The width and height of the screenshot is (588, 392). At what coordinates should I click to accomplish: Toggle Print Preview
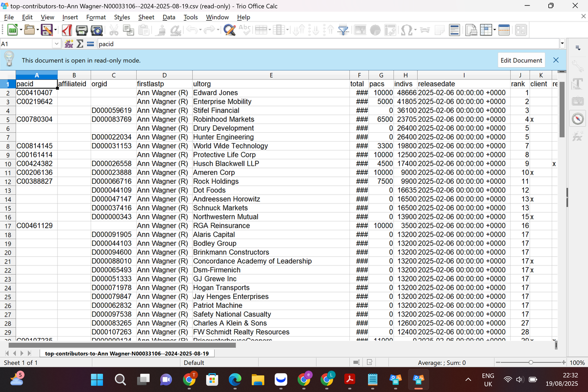97,30
